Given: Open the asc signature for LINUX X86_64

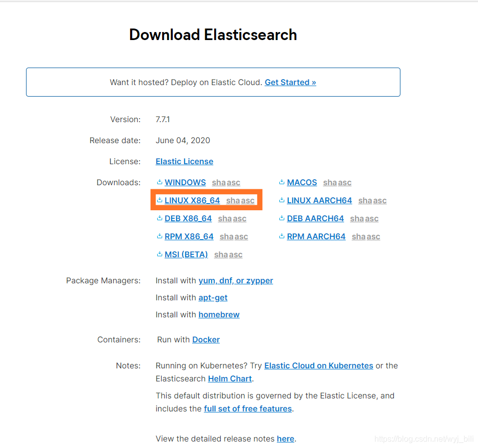Looking at the screenshot, I should click(248, 200).
